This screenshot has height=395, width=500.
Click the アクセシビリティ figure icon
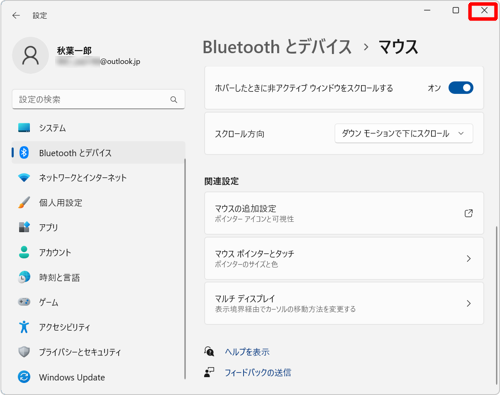pyautogui.click(x=24, y=327)
